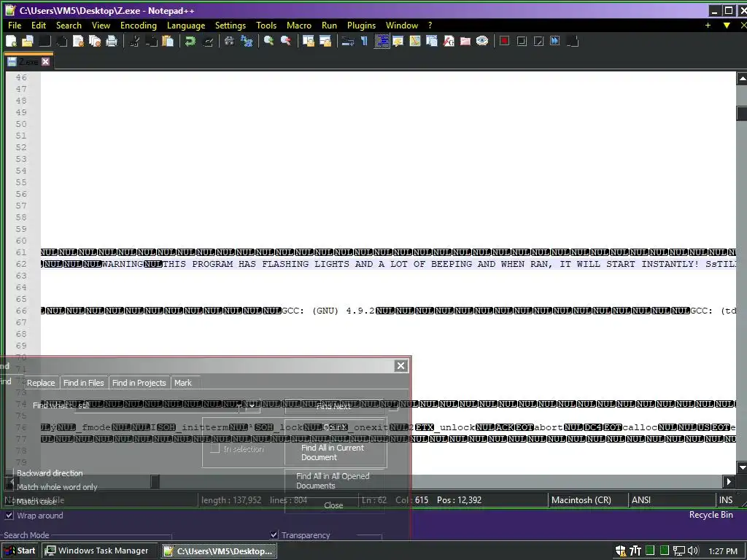Start macro recording red button

(x=505, y=42)
